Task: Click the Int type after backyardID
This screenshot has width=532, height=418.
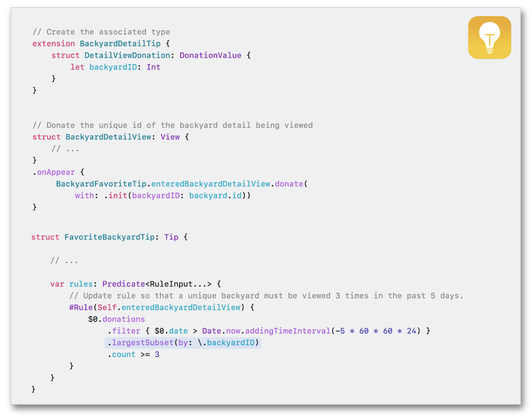Action: tap(153, 67)
